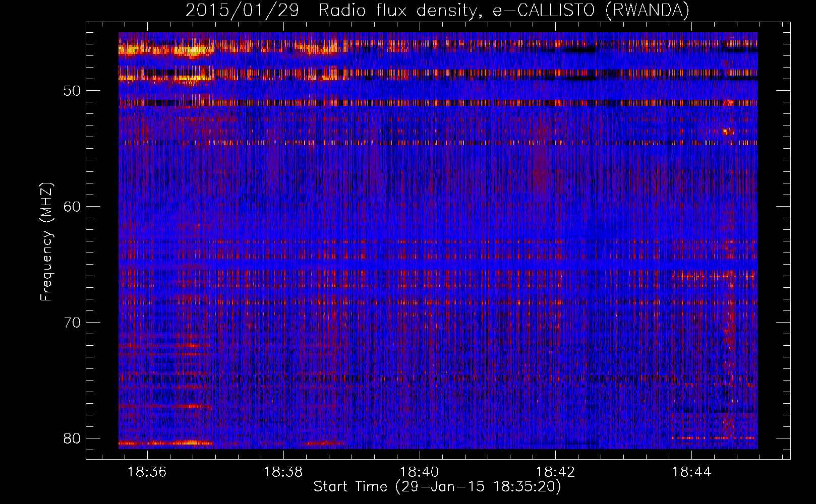This screenshot has height=504, width=816.
Task: Click the red horizontal line near 77 MHz at left
Action: [166, 406]
